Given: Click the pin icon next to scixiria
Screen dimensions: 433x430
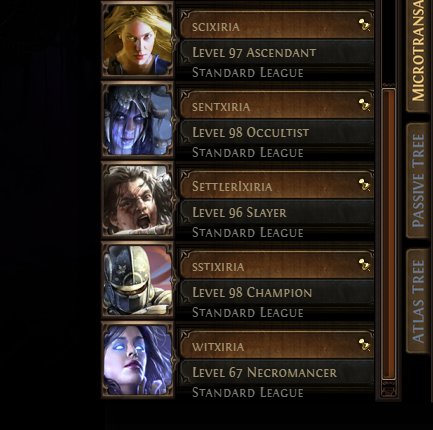Looking at the screenshot, I should (364, 25).
